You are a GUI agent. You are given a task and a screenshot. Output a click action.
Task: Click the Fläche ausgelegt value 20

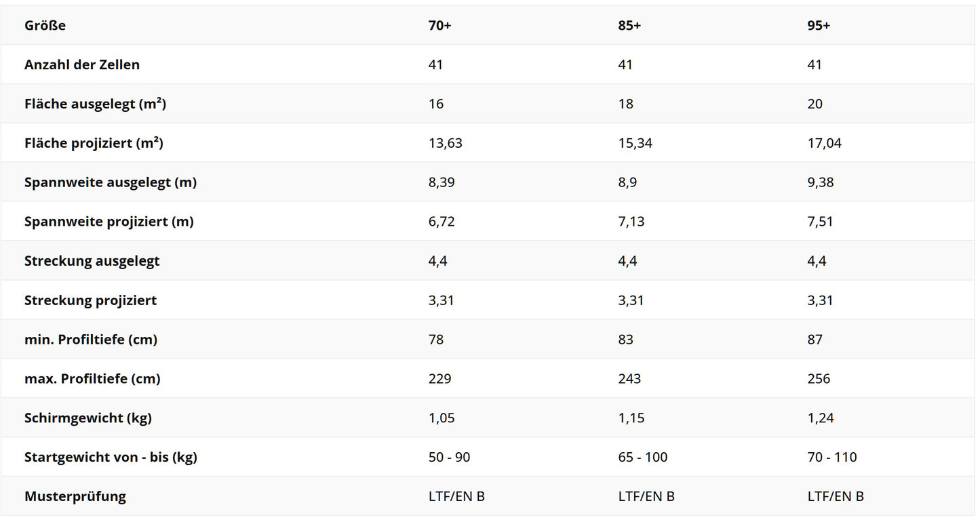815,104
